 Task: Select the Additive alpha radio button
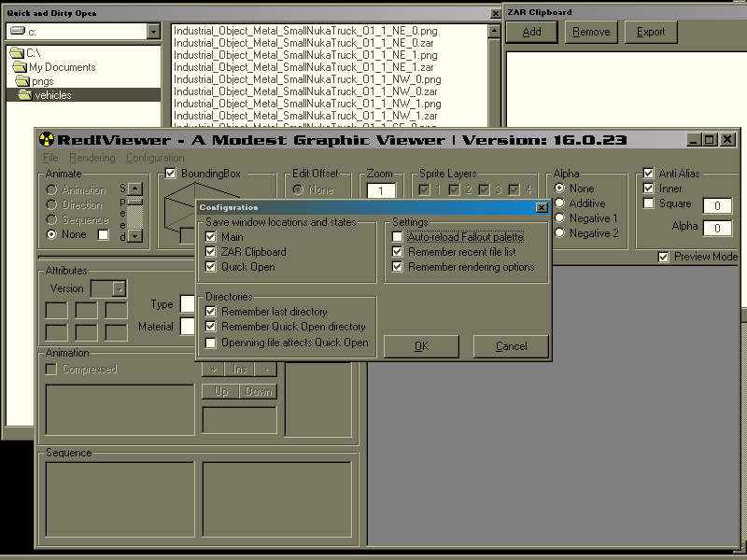[x=559, y=203]
